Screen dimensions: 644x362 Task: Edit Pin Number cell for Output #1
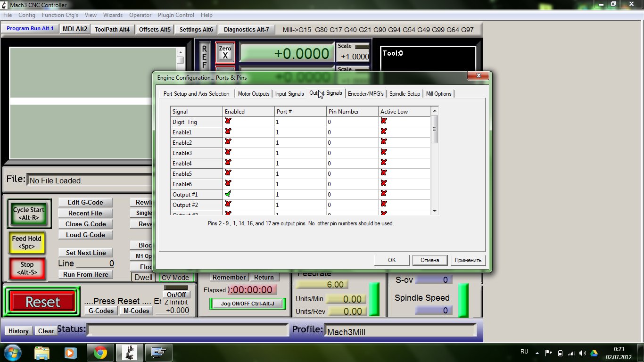click(x=352, y=195)
